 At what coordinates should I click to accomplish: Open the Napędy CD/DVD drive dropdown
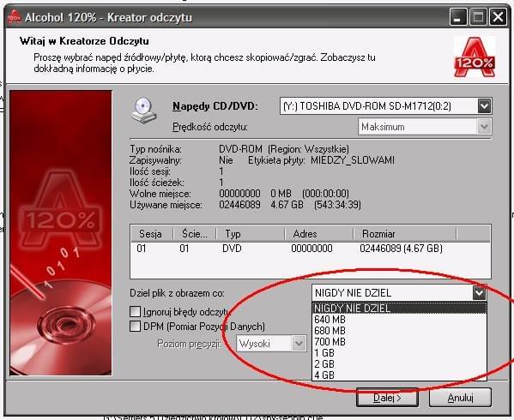(x=484, y=106)
